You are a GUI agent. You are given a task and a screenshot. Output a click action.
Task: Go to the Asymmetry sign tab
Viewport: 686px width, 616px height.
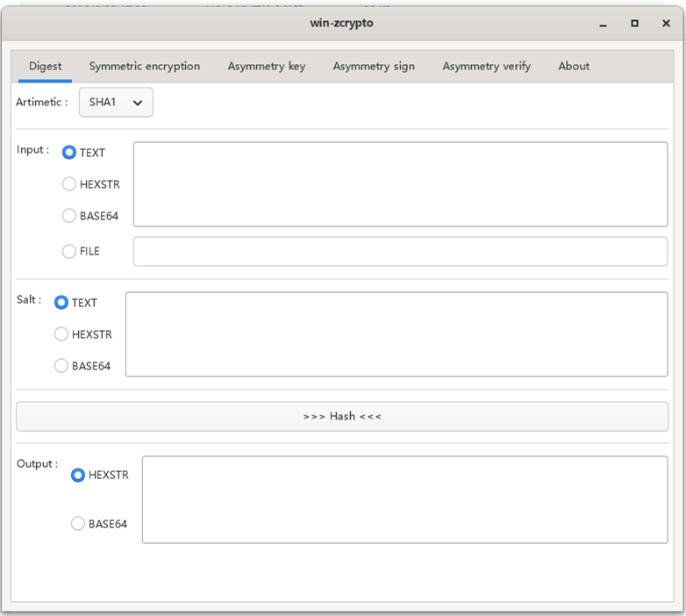point(374,66)
